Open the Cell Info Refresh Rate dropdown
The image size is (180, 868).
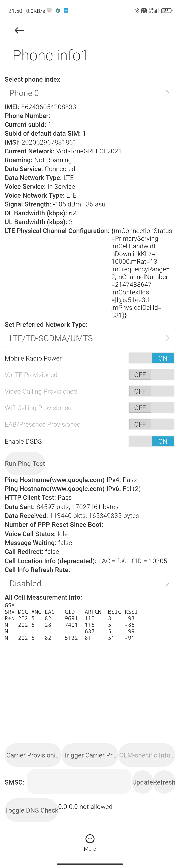coord(90,583)
